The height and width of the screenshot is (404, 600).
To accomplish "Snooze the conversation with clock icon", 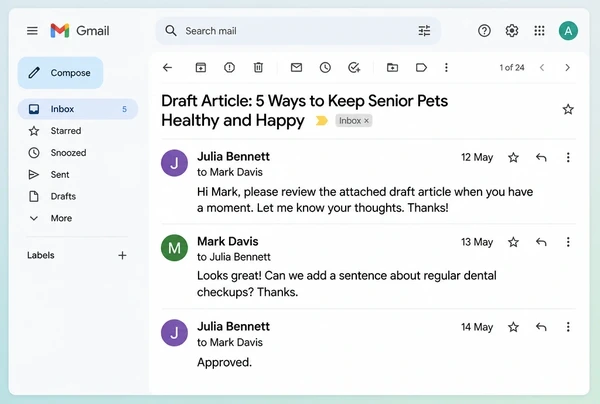I will coord(325,68).
